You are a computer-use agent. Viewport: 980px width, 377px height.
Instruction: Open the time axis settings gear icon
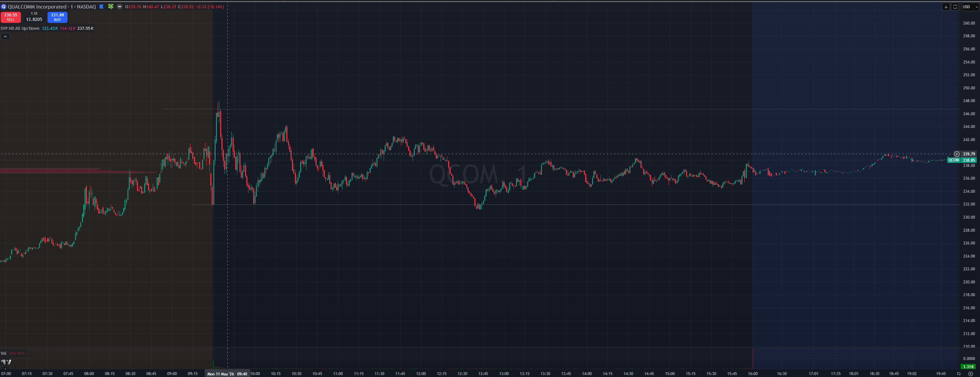click(x=970, y=374)
